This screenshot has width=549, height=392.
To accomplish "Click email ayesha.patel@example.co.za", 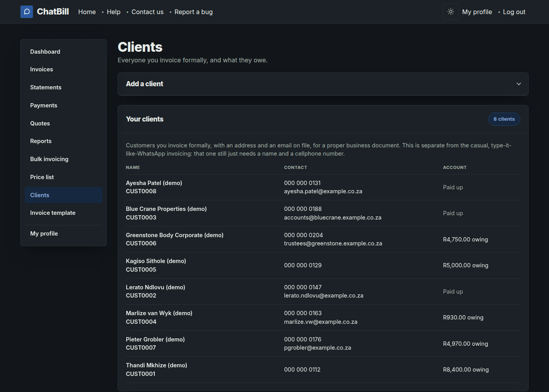I will pos(323,191).
